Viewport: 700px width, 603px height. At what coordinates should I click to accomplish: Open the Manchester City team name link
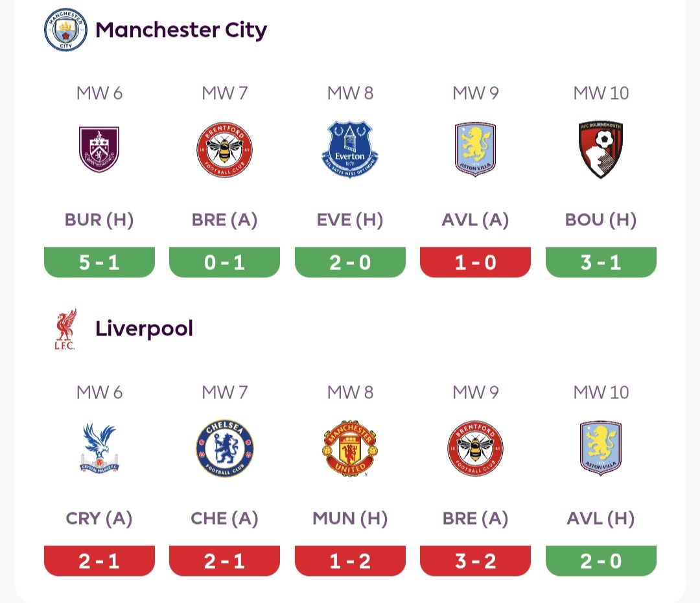click(x=181, y=30)
